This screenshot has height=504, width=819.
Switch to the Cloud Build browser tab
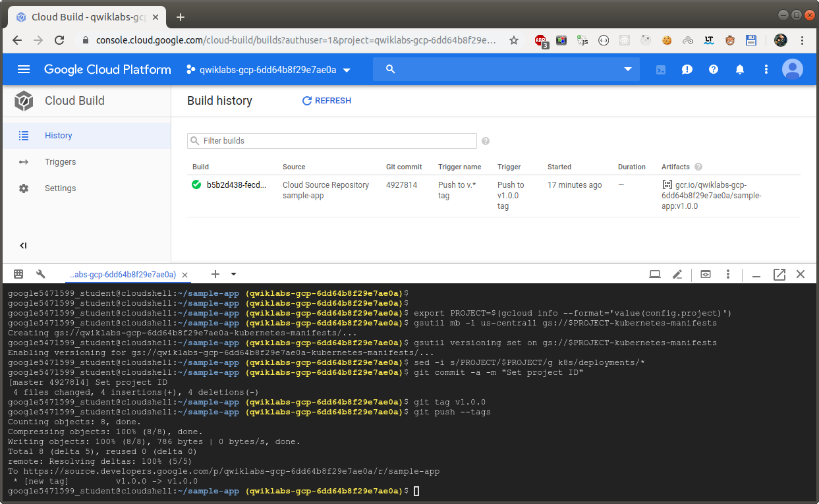[x=87, y=17]
